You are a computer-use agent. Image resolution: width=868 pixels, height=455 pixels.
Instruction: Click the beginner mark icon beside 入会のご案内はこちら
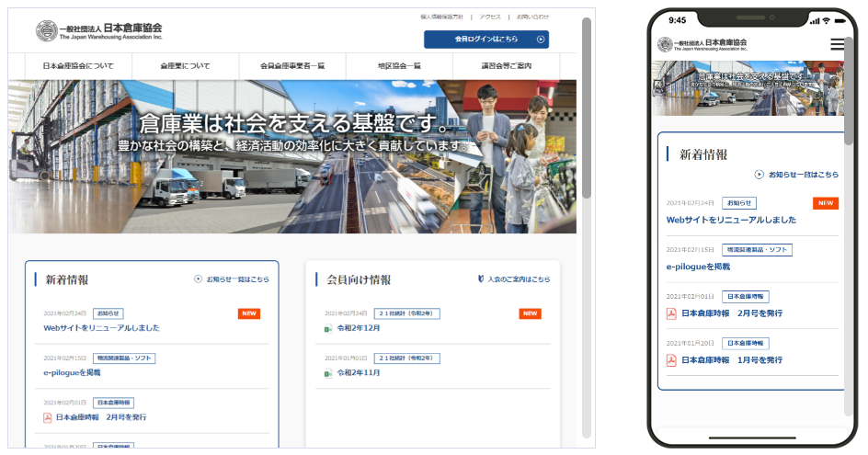point(481,279)
